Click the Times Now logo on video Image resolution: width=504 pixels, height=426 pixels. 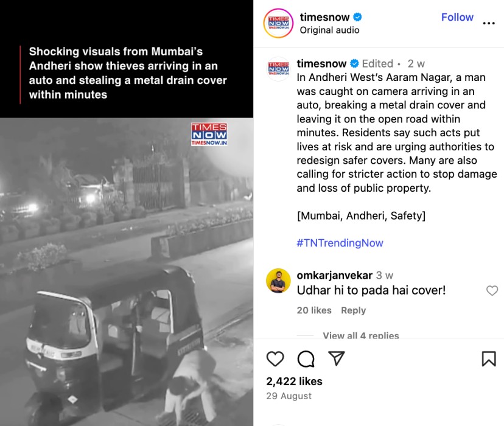point(209,134)
